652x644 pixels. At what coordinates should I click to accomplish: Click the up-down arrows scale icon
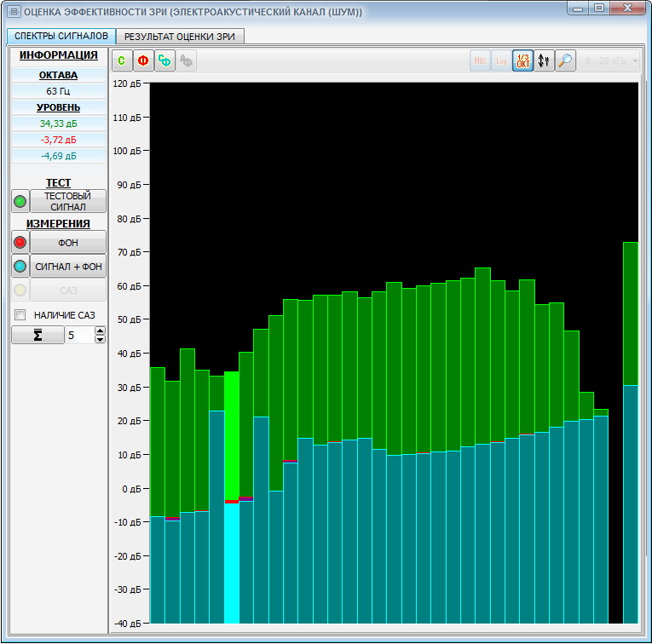[x=545, y=61]
